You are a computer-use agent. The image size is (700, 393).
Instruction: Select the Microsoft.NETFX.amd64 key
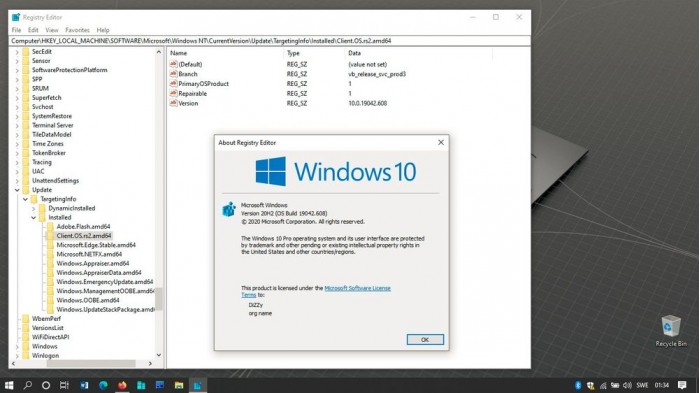point(89,254)
